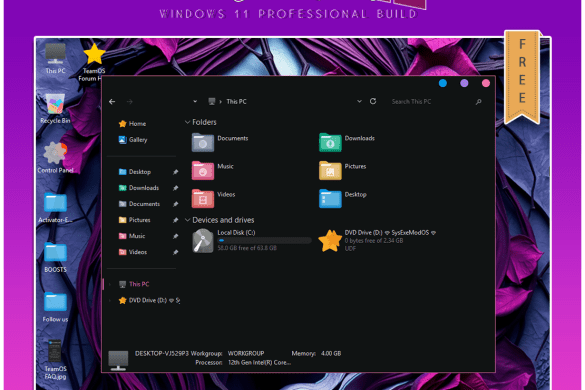This screenshot has height=390, width=585.
Task: Click the DESKTOP-VJ529P3 computer name
Action: tap(162, 353)
